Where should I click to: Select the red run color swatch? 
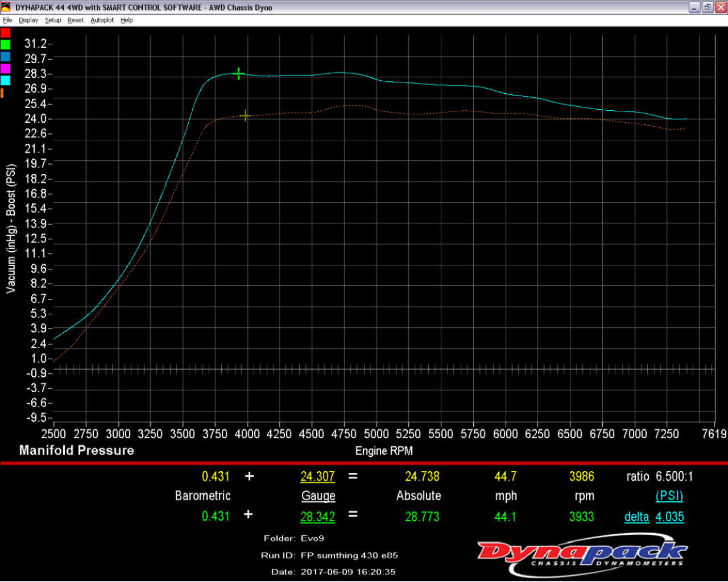[6, 33]
